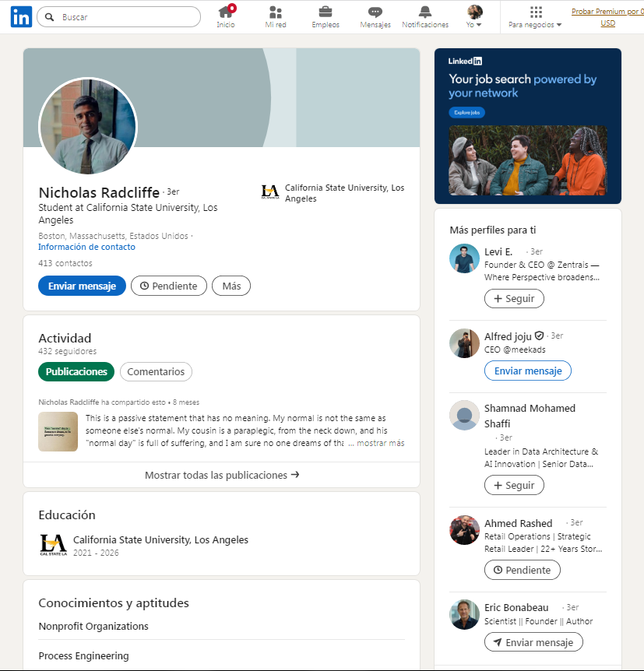Open Eric Bonabeau's profile picture
This screenshot has height=671, width=644.
464,614
